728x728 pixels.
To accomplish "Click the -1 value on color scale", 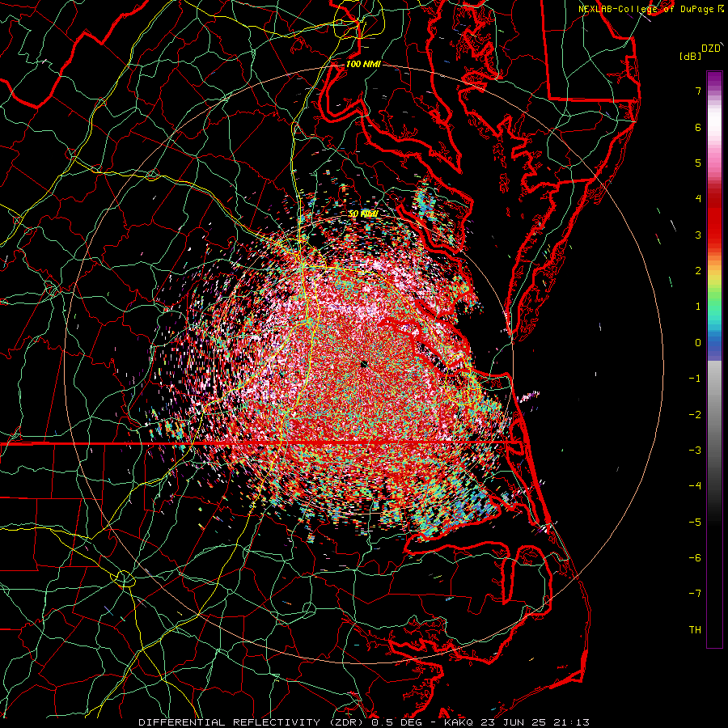I will pos(695,379).
